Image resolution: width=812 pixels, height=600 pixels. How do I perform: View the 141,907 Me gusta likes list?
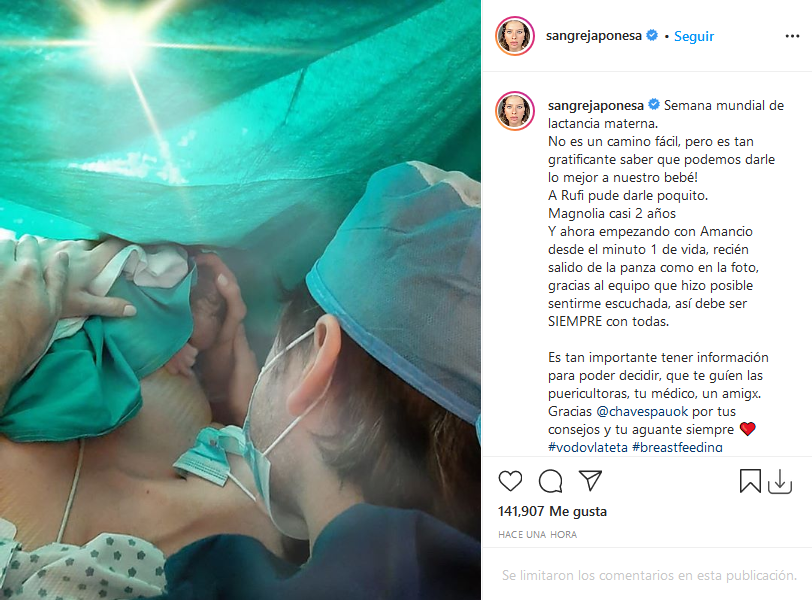pyautogui.click(x=552, y=511)
